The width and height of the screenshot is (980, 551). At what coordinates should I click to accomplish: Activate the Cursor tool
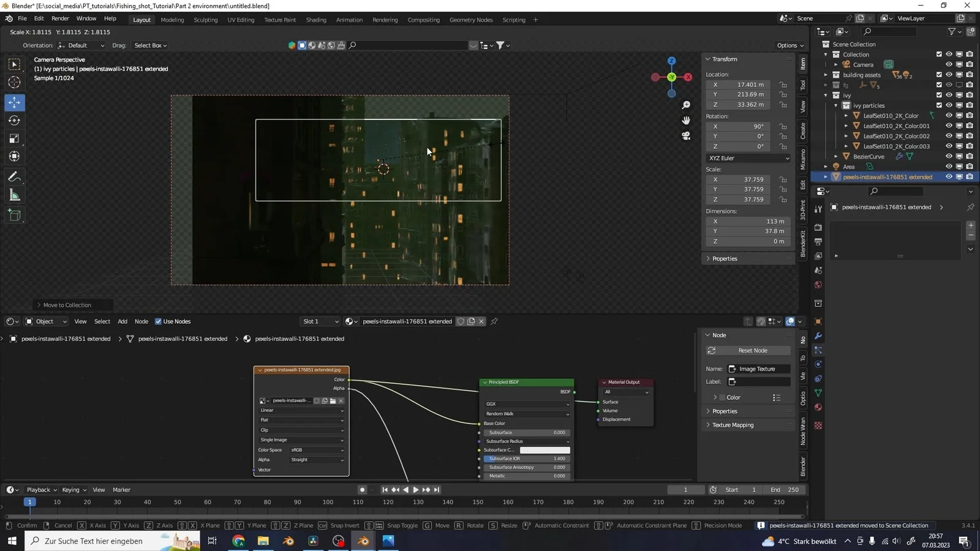[13, 82]
